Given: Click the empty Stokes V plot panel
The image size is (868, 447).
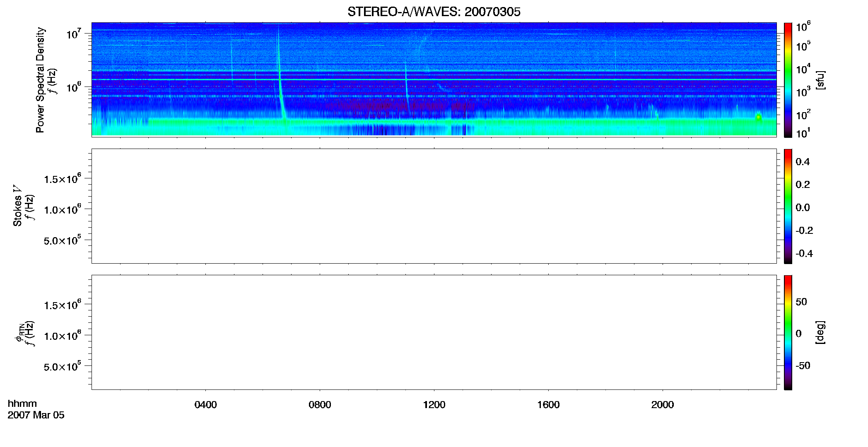Looking at the screenshot, I should point(434,206).
